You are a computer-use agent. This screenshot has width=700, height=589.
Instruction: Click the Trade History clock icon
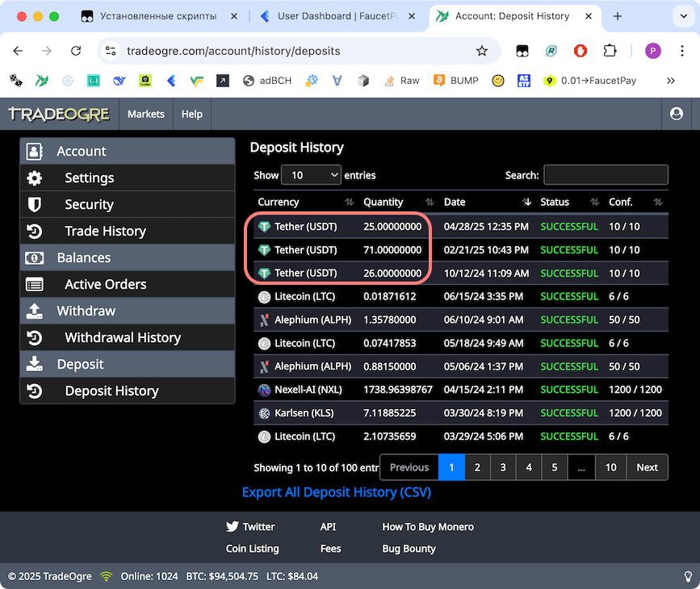(x=35, y=231)
